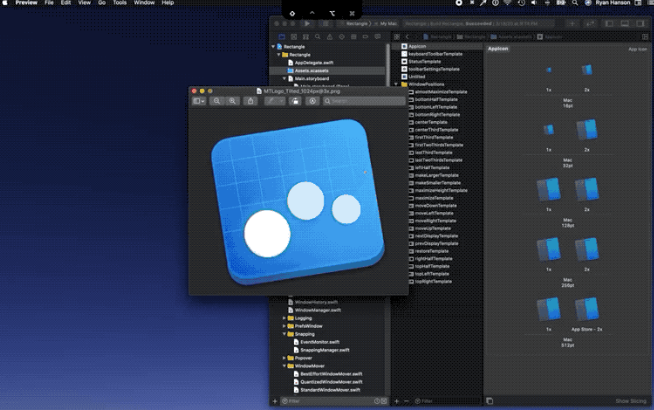The image size is (654, 410).
Task: Click the Xcode Run play button
Action: coord(307,24)
